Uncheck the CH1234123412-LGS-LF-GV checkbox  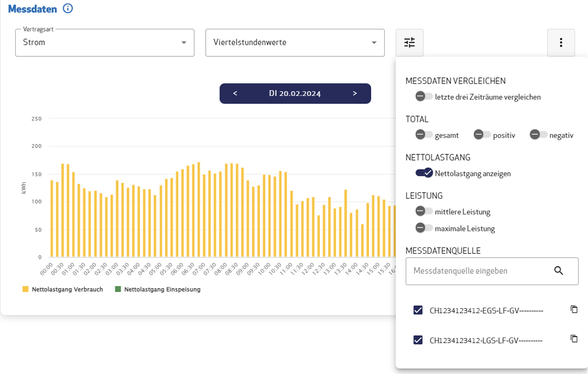coord(418,340)
